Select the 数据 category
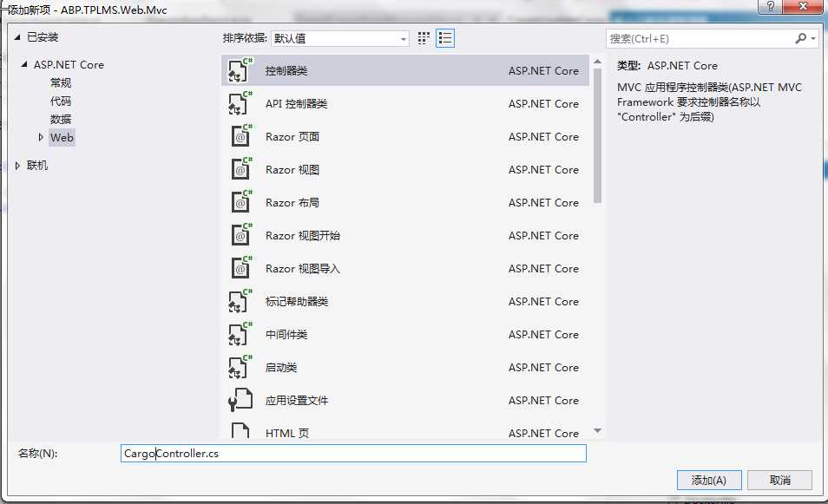 pos(60,119)
